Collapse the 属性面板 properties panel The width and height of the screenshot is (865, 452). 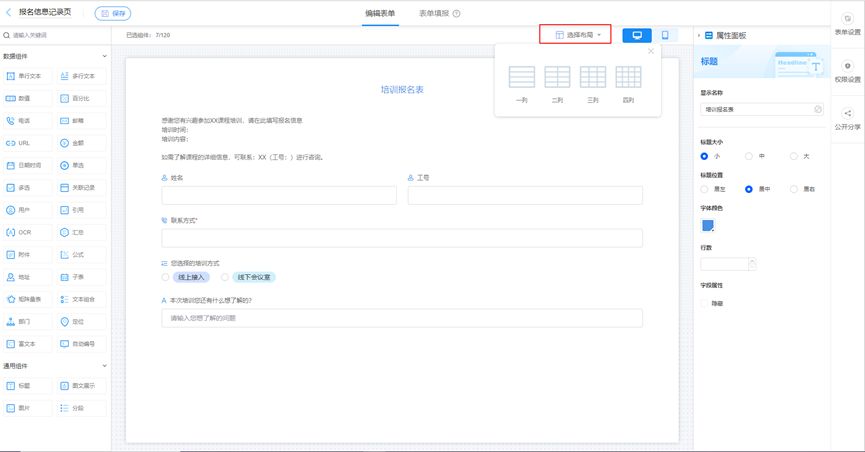click(x=698, y=35)
